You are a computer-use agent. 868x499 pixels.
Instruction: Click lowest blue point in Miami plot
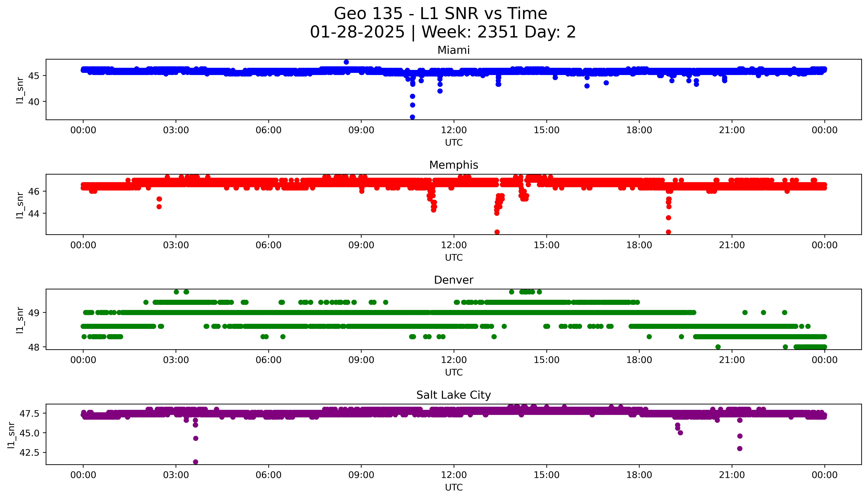pos(412,117)
